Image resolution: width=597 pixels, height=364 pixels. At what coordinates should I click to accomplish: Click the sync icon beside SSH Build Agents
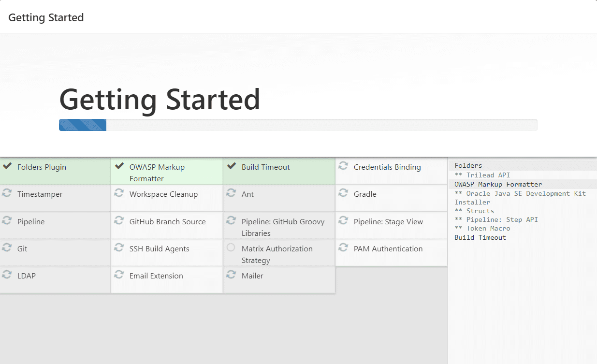coord(119,248)
